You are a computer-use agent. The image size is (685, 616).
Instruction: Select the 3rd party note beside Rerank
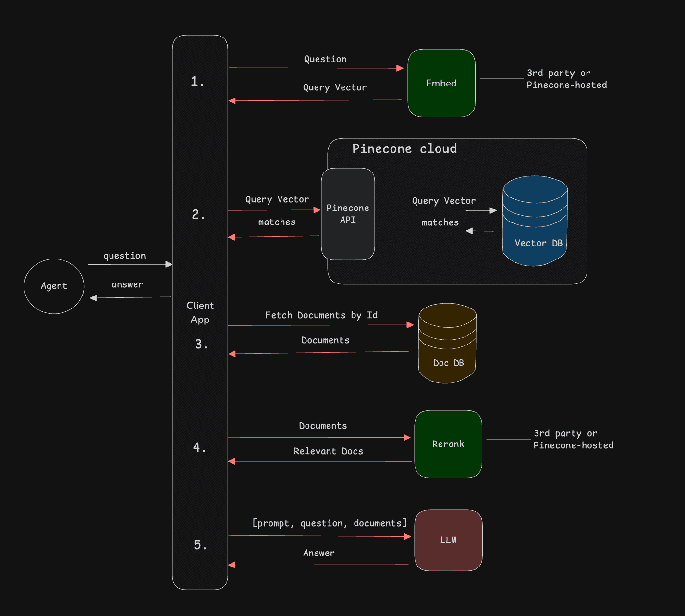[x=573, y=439]
